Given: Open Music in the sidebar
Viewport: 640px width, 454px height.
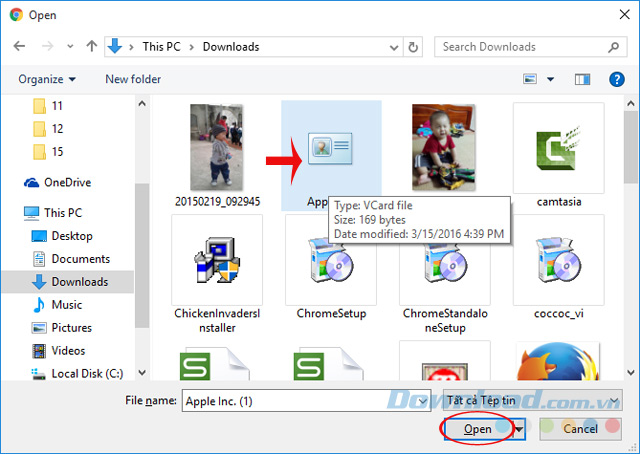Looking at the screenshot, I should (57, 305).
